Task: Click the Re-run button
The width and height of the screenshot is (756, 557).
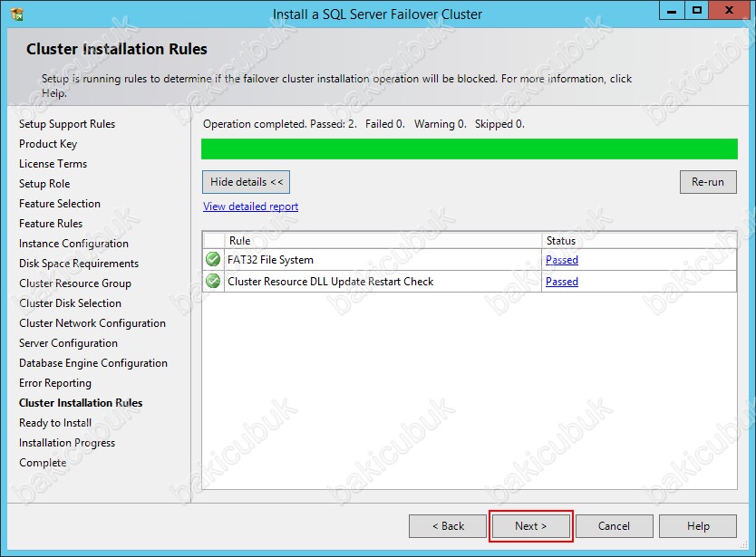Action: (x=708, y=182)
